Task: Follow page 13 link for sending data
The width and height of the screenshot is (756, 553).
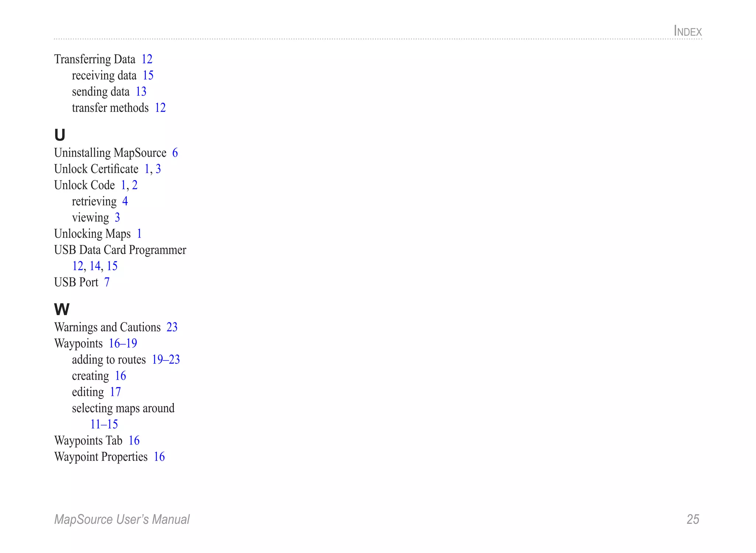Action: coord(141,92)
